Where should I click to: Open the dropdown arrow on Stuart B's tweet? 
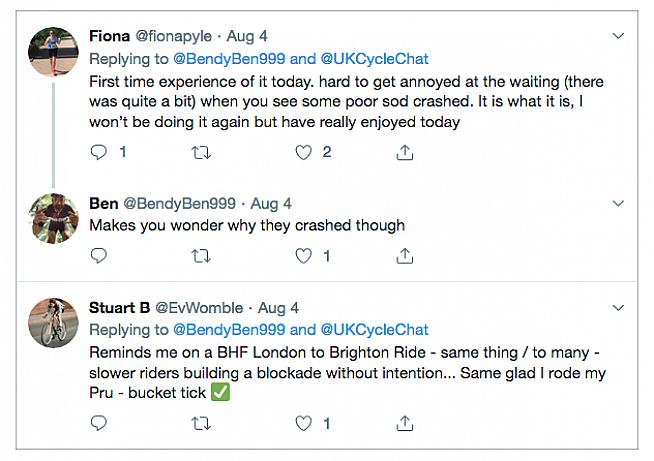pos(617,308)
